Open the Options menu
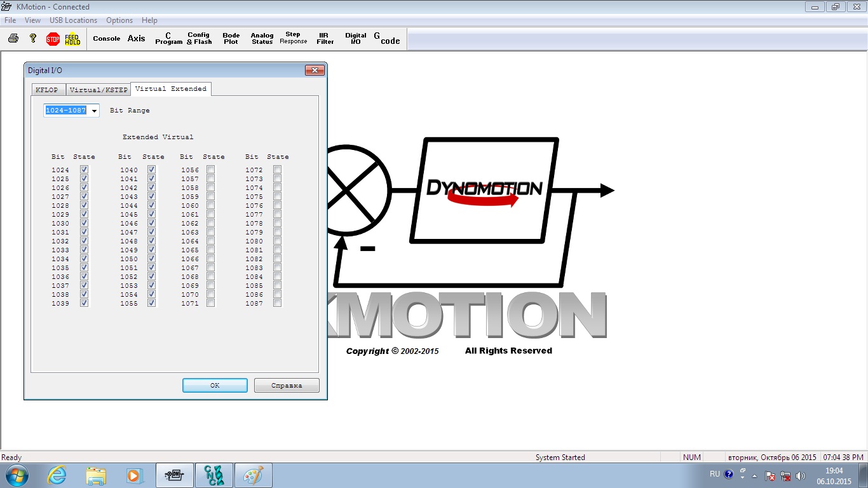Viewport: 868px width, 488px height. (119, 20)
